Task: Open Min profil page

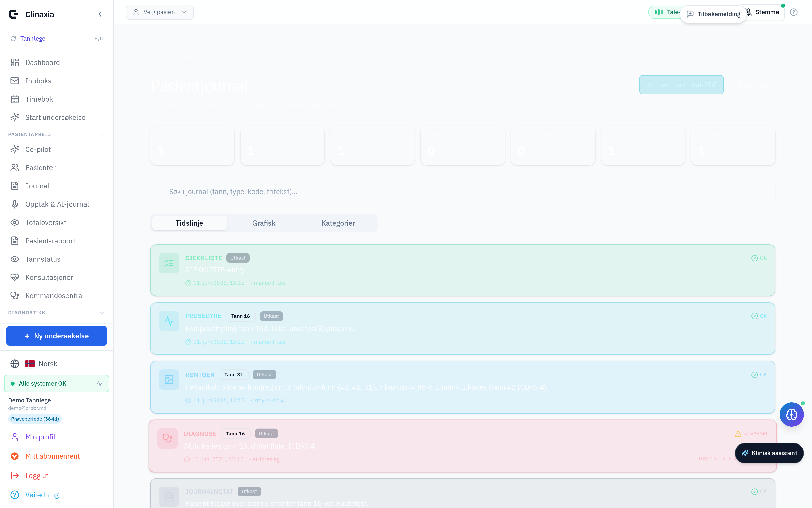Action: point(40,437)
